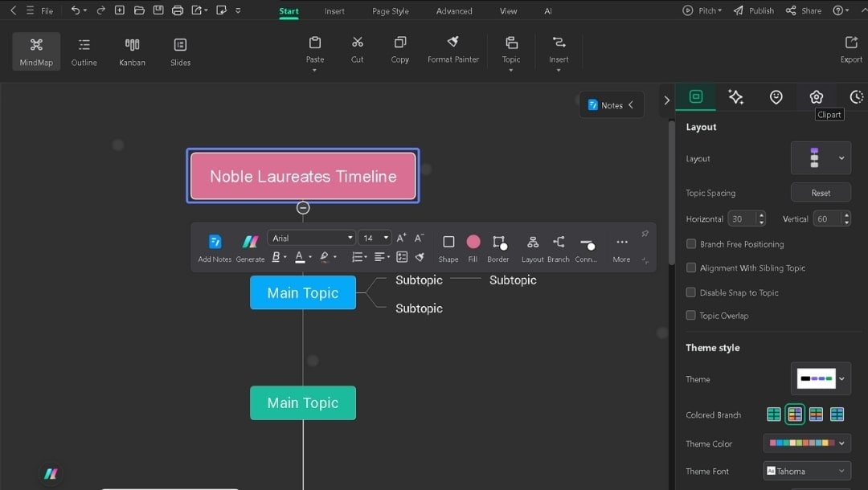Viewport: 868px width, 490px height.
Task: Collapse root topic branches toggle
Action: pos(303,208)
